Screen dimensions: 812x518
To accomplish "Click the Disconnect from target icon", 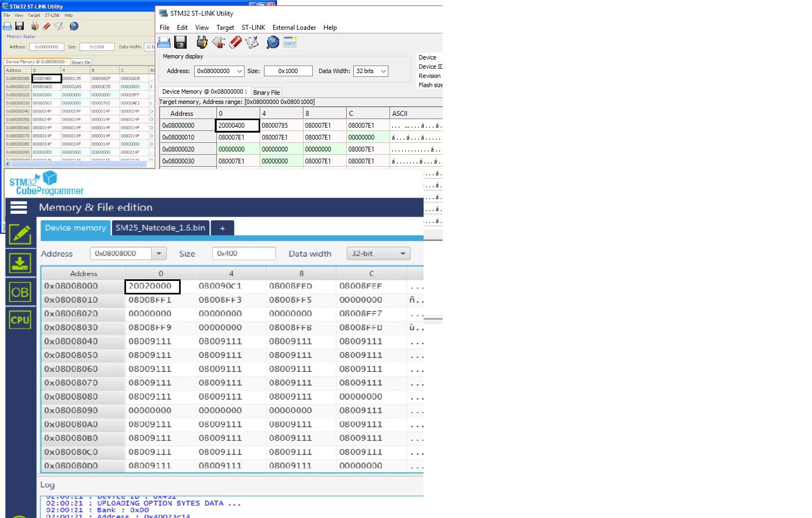I will pos(219,42).
